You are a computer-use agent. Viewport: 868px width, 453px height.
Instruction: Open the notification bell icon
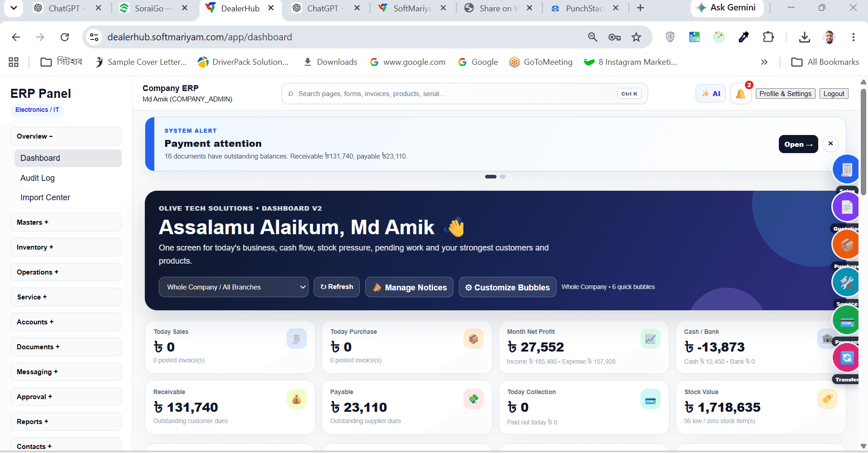tap(741, 94)
